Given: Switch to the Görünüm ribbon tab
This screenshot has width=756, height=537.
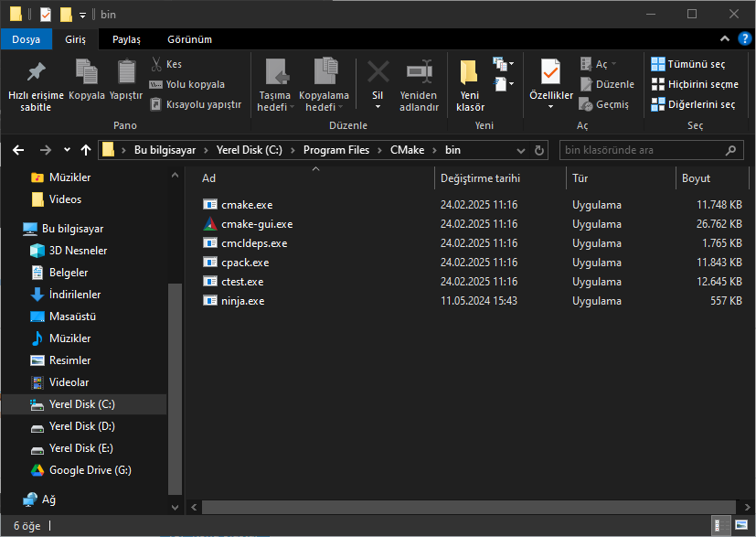Looking at the screenshot, I should click(189, 39).
